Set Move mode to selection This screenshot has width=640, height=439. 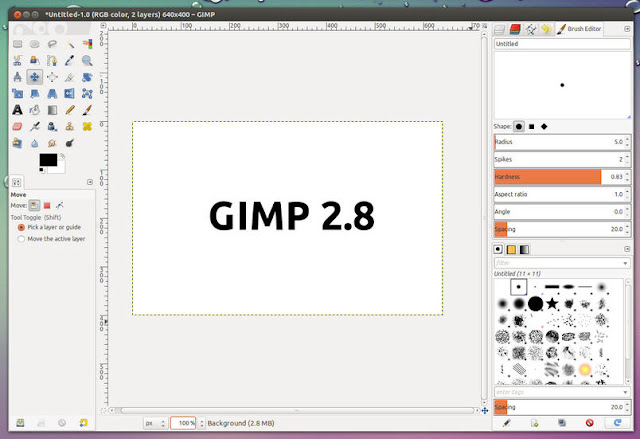(x=47, y=205)
